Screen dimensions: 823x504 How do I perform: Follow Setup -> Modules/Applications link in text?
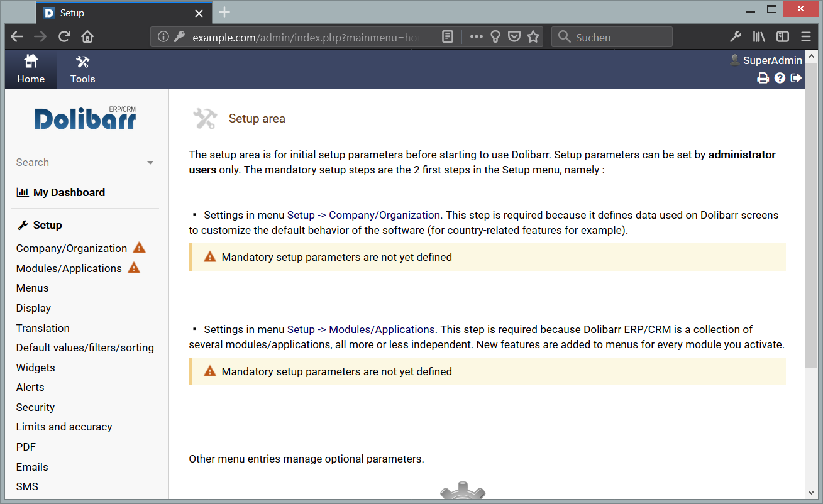(361, 329)
